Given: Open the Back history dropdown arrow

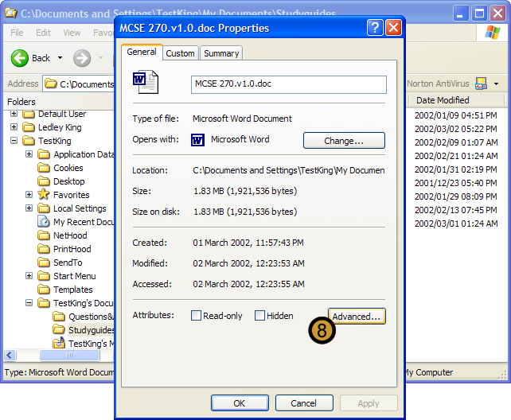Looking at the screenshot, I should point(60,58).
